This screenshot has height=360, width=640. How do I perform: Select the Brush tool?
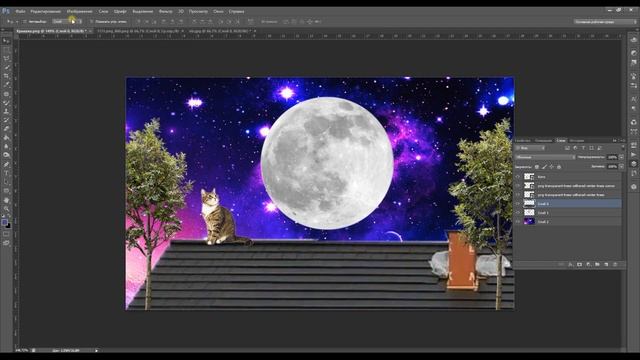pyautogui.click(x=6, y=103)
